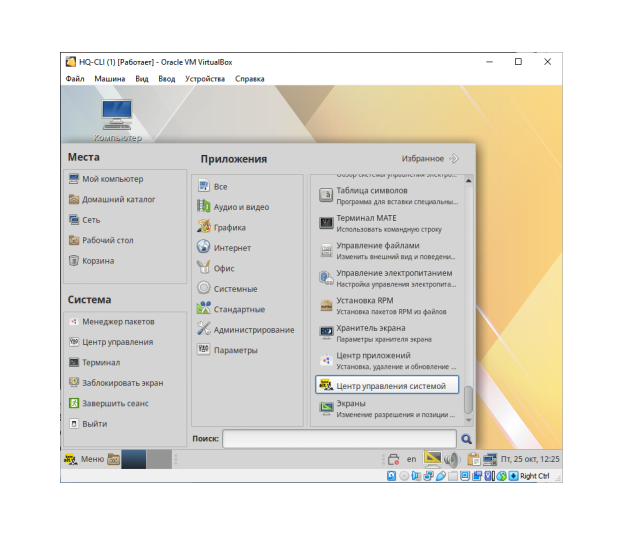This screenshot has width=624, height=535.
Task: Switch to Избранное favorites view
Action: coord(431,158)
